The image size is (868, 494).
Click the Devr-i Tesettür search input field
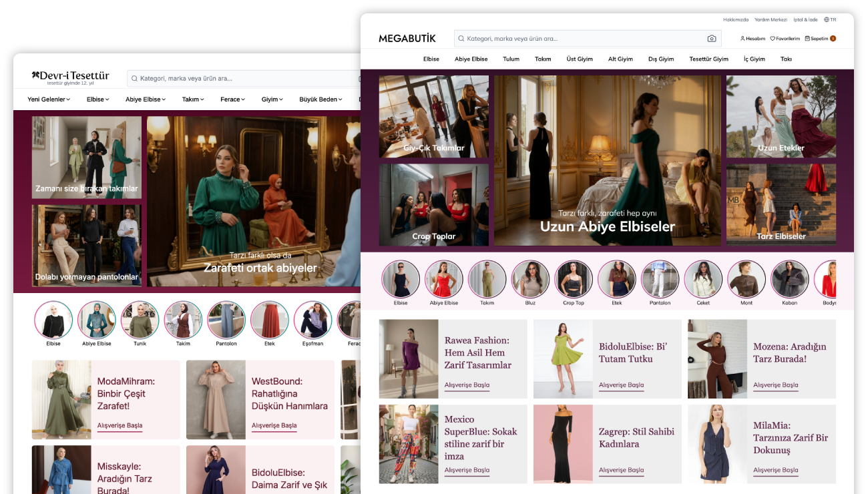pyautogui.click(x=244, y=79)
